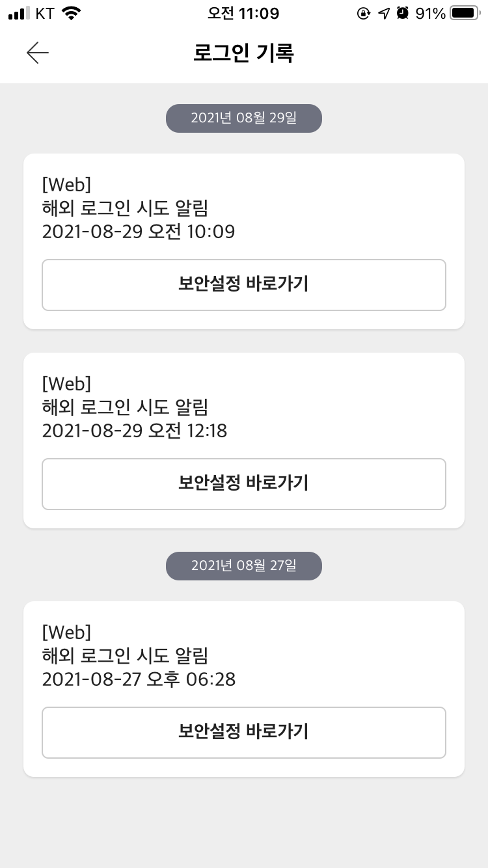This screenshot has width=488, height=868.
Task: Tap the location arrow status icon
Action: 384,13
